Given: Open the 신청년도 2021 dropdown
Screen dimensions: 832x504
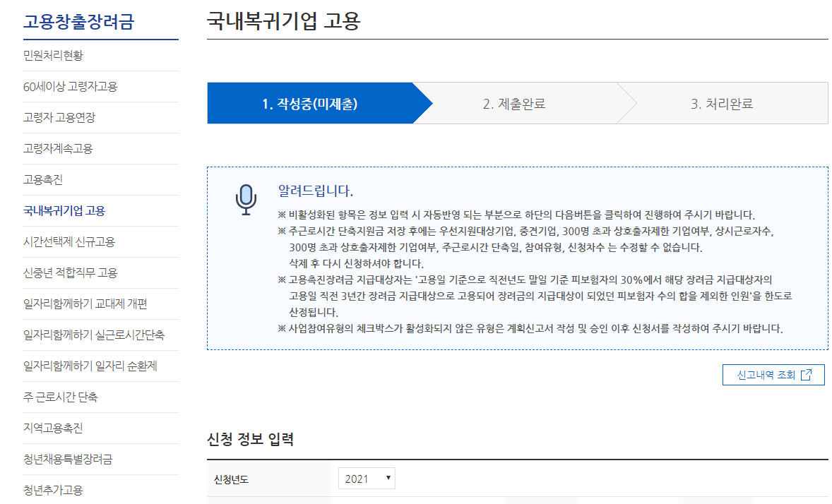Looking at the screenshot, I should tap(367, 479).
